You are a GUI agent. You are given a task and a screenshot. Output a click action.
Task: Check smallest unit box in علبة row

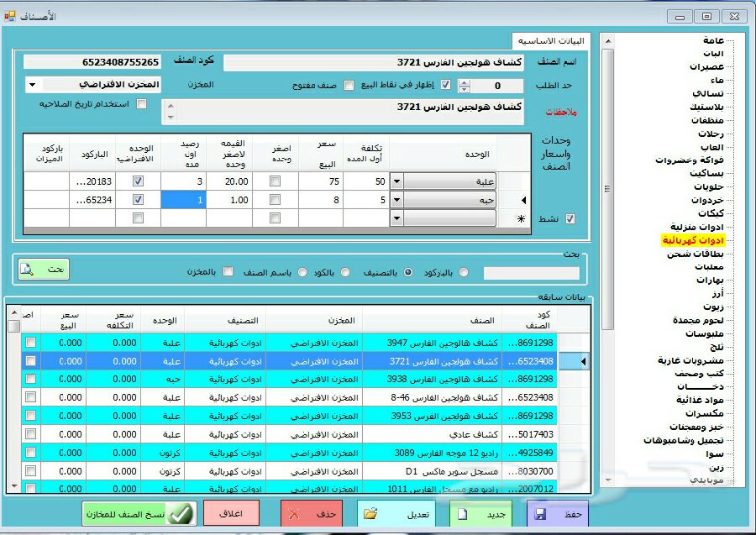coord(275,181)
